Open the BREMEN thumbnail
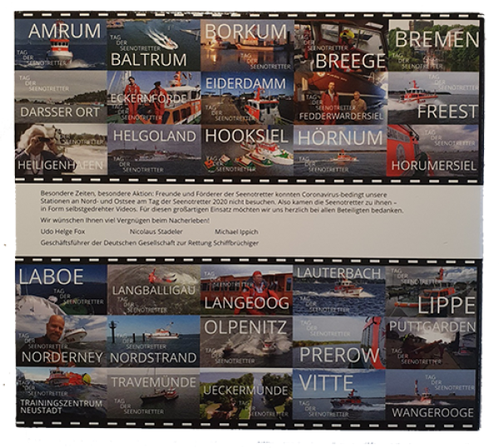 pos(434,45)
